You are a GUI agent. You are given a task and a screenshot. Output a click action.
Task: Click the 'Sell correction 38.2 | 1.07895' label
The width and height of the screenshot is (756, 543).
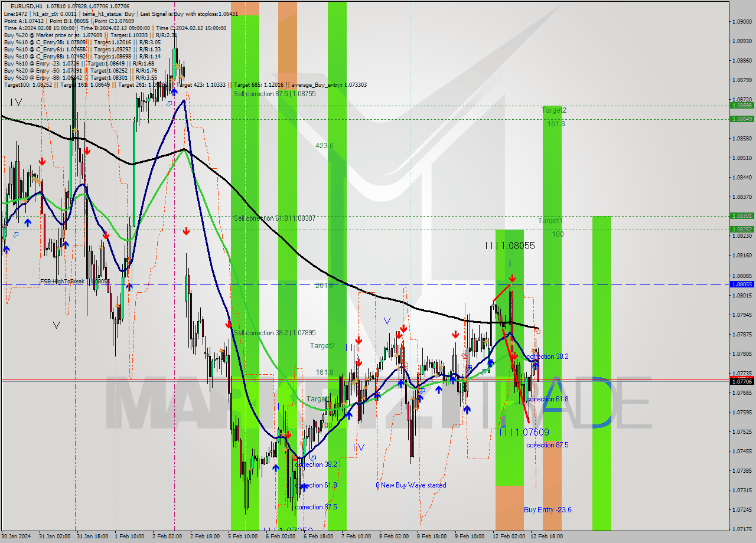275,332
